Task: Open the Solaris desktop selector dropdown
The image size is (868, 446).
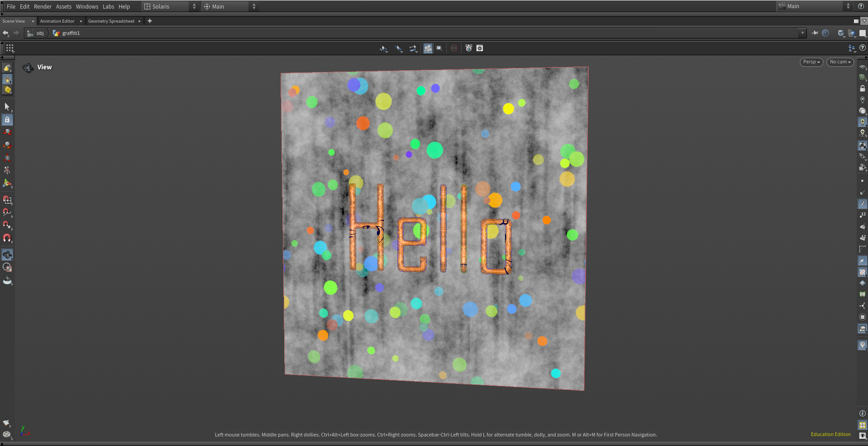Action: (x=170, y=6)
